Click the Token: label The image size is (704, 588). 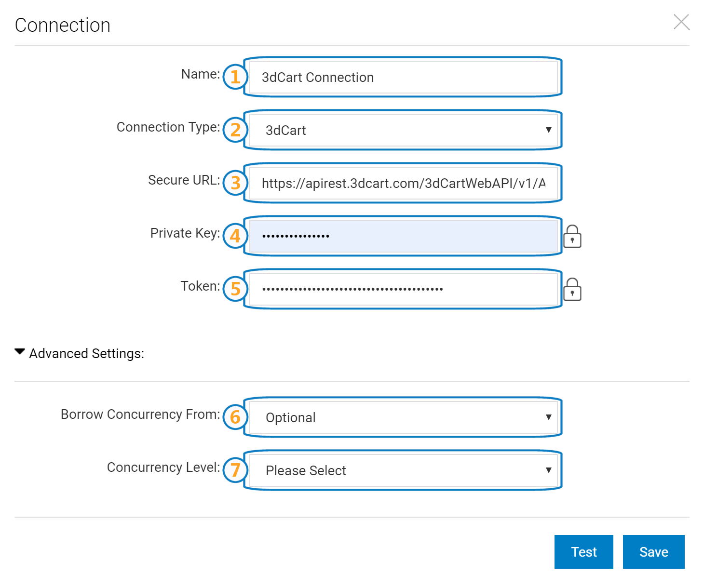200,286
